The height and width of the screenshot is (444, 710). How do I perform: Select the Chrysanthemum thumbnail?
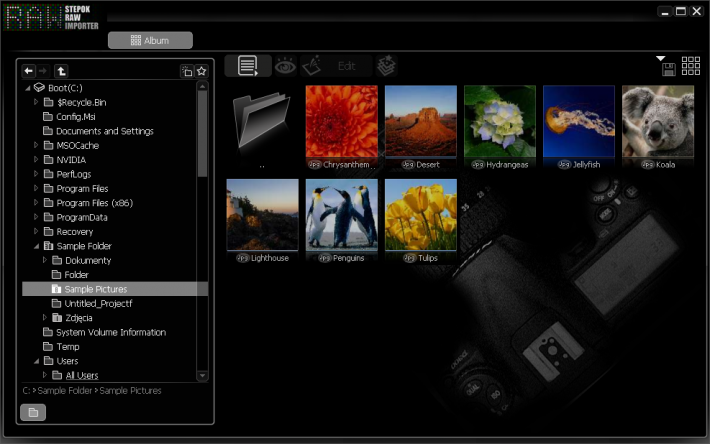click(x=341, y=121)
